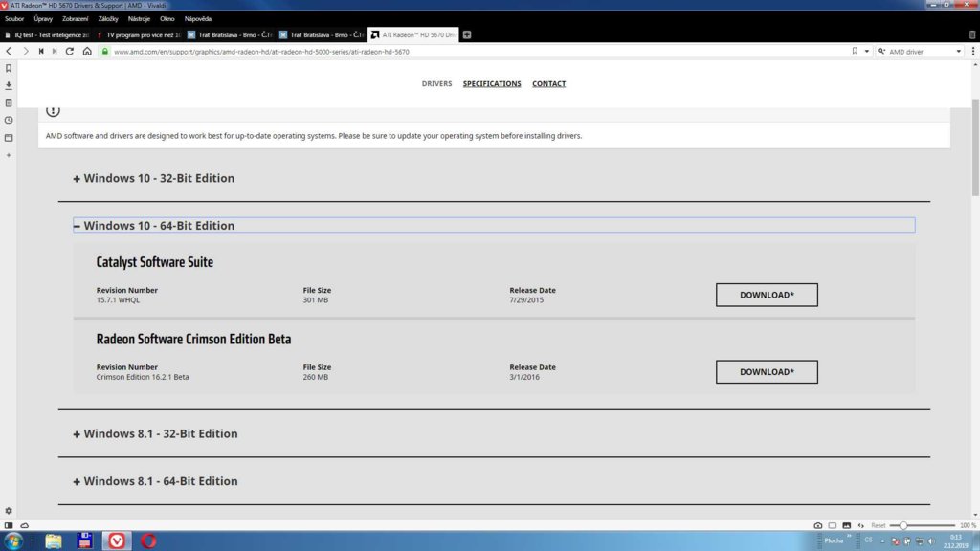Open closed tabs trash can
The image size is (980, 551).
pyautogui.click(x=972, y=35)
